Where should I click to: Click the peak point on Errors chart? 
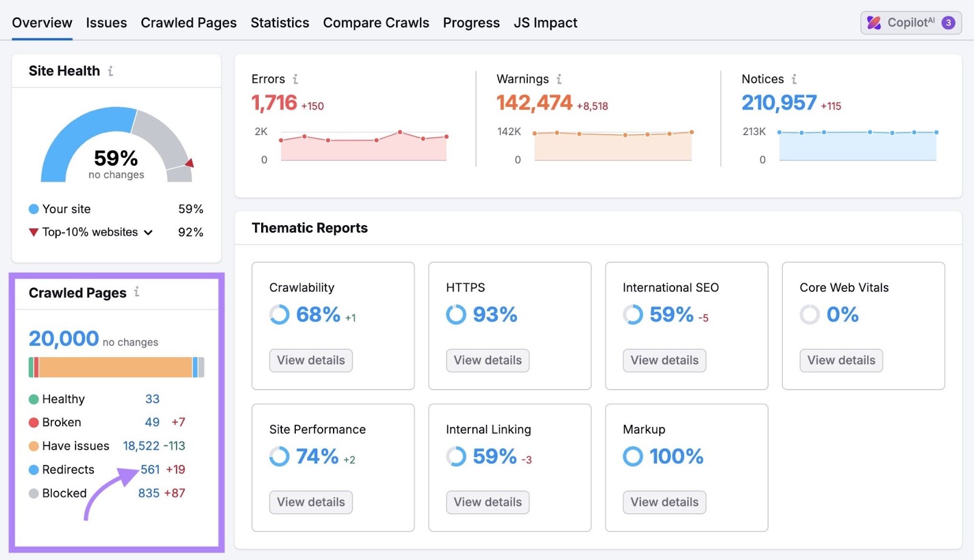coord(399,131)
